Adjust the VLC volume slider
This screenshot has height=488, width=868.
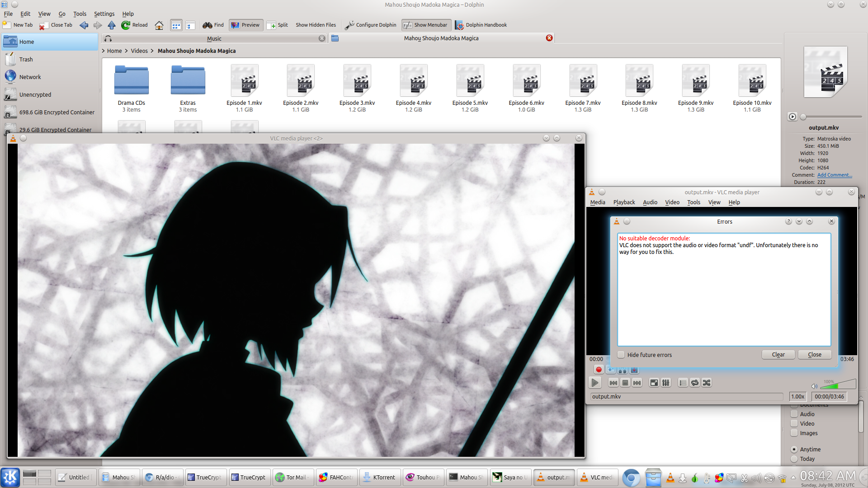[x=838, y=384]
